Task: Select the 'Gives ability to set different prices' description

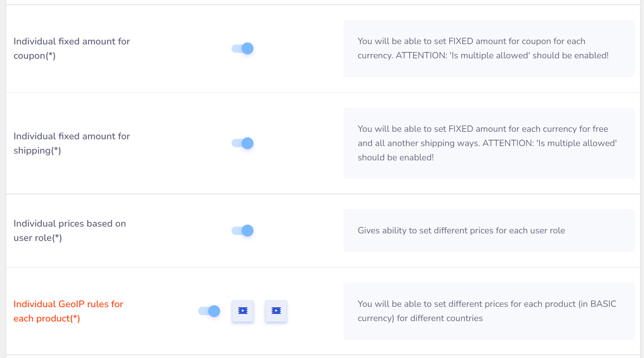Action: click(x=461, y=231)
